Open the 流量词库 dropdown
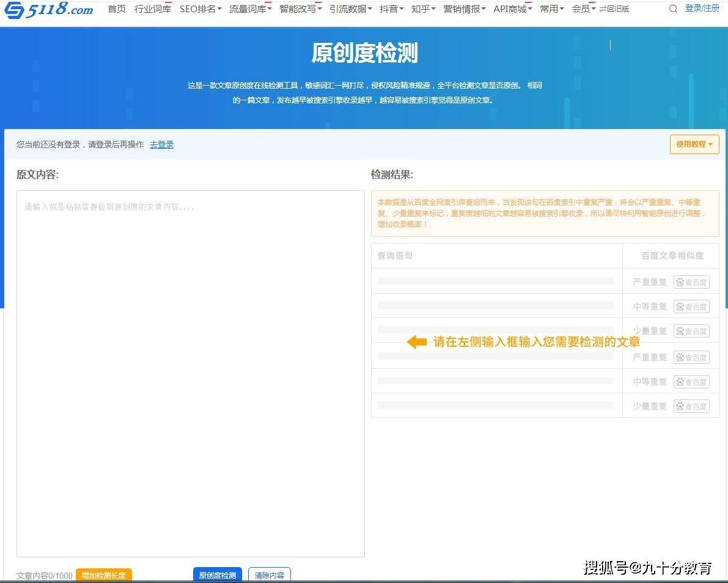Screen dimensions: 728x583 tap(250, 9)
